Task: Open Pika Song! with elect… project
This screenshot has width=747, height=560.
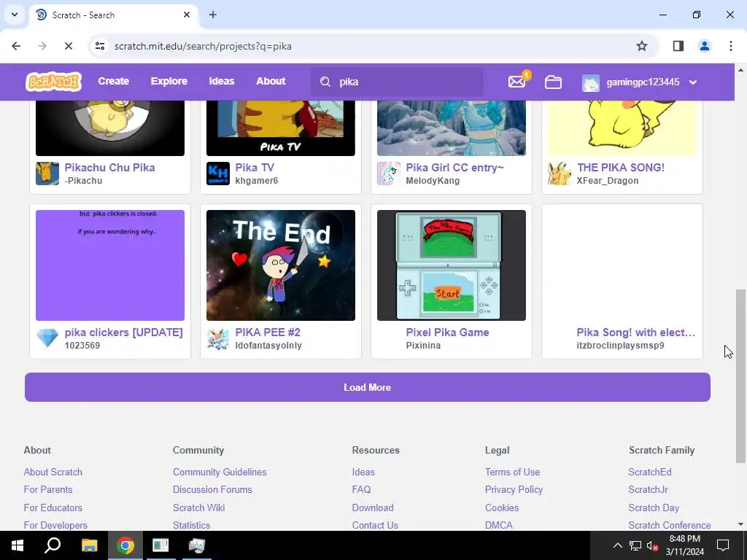Action: 635,332
